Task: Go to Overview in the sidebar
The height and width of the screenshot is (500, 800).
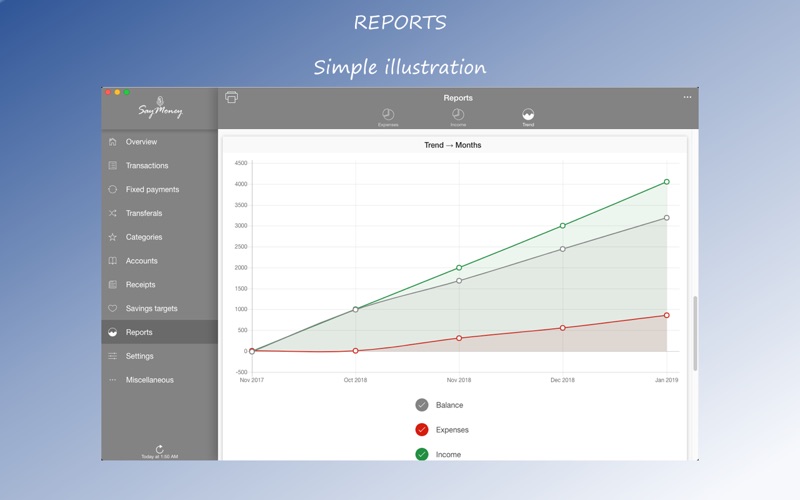Action: [x=160, y=142]
